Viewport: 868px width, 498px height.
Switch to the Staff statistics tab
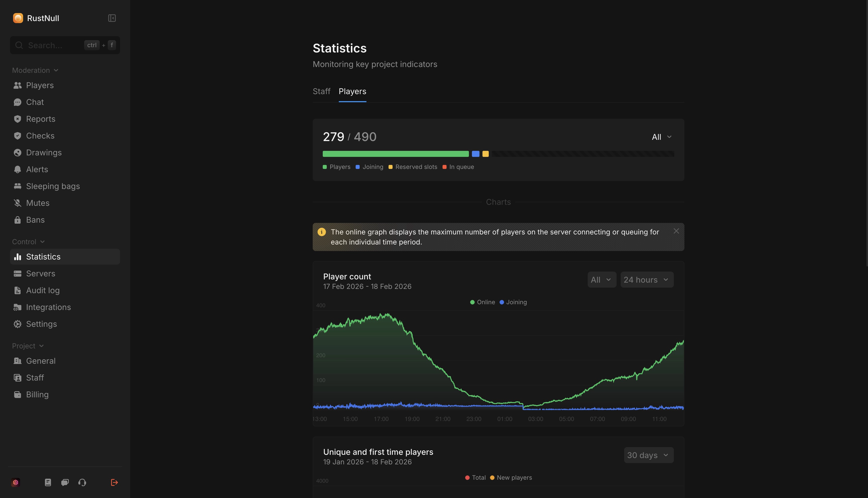[321, 91]
